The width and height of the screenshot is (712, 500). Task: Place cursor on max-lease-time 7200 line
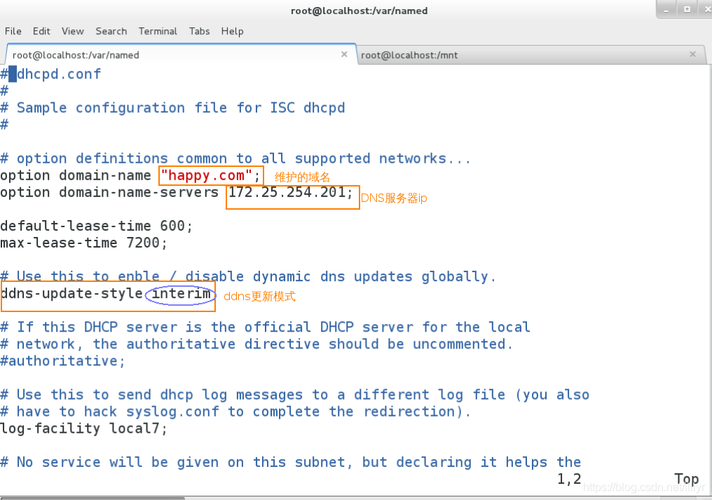[x=84, y=243]
